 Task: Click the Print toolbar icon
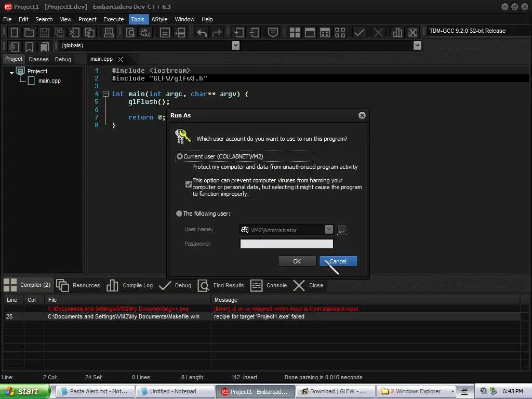pos(109,33)
